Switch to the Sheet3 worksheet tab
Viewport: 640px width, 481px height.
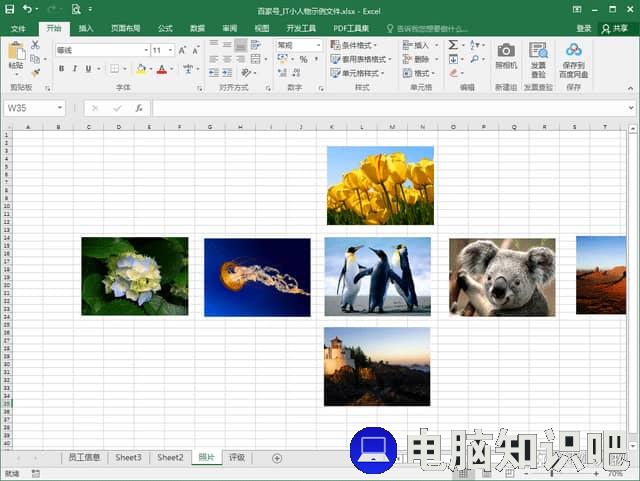pos(128,457)
